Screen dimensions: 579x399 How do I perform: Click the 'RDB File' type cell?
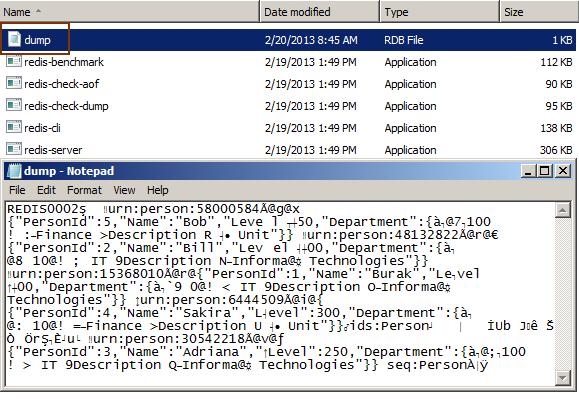(x=404, y=40)
